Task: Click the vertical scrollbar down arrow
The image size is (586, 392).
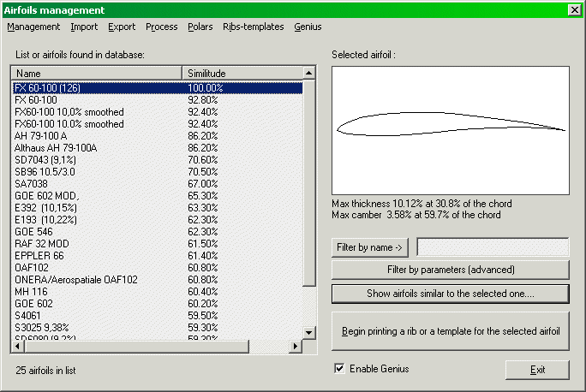Action: (x=310, y=334)
